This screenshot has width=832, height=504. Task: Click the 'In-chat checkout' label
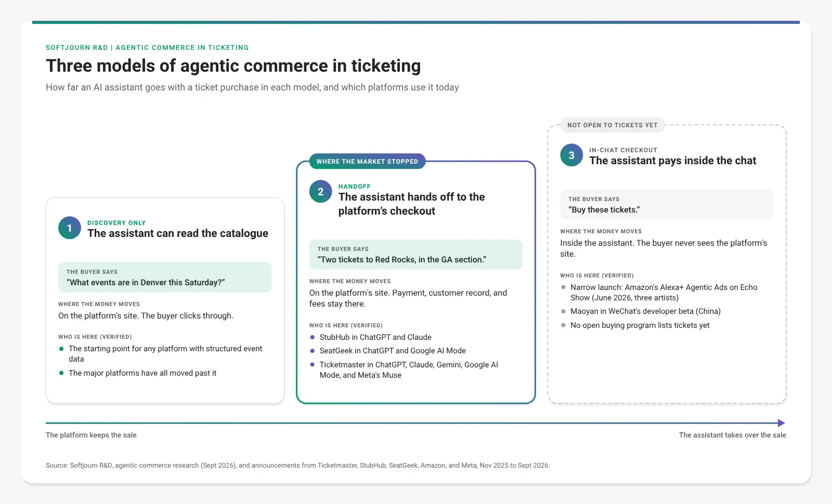pyautogui.click(x=623, y=150)
